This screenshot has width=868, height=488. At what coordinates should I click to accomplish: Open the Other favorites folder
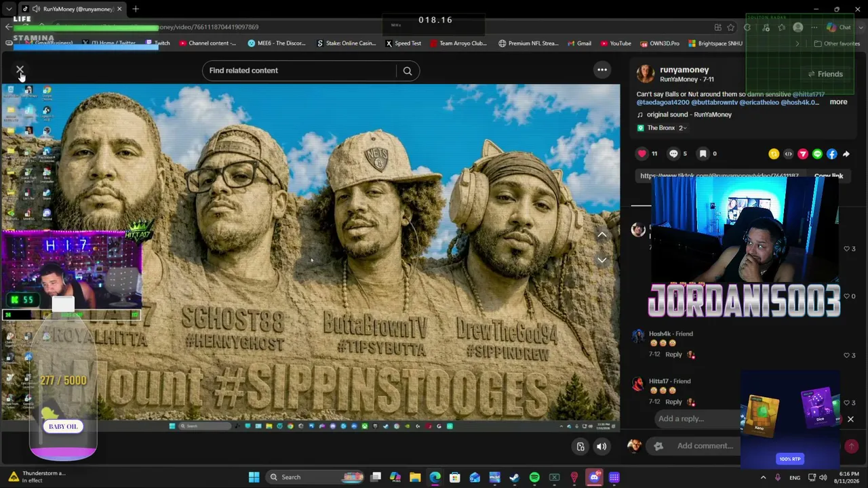[x=837, y=43]
